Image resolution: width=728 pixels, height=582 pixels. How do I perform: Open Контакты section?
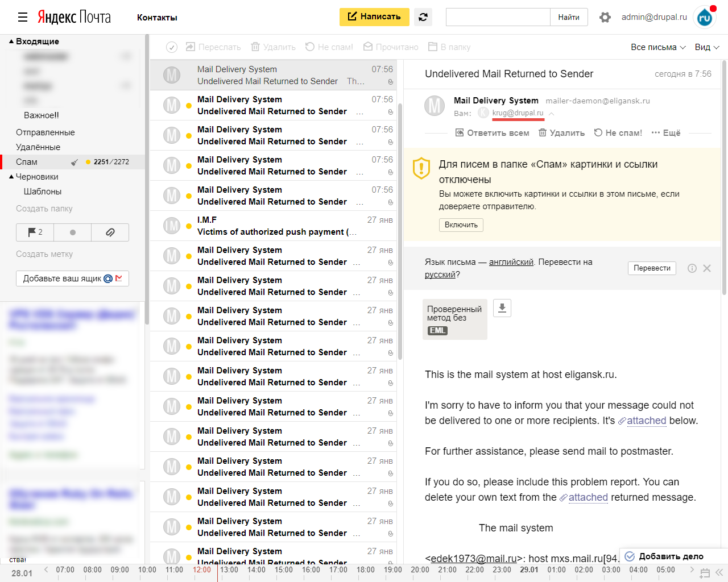click(157, 18)
